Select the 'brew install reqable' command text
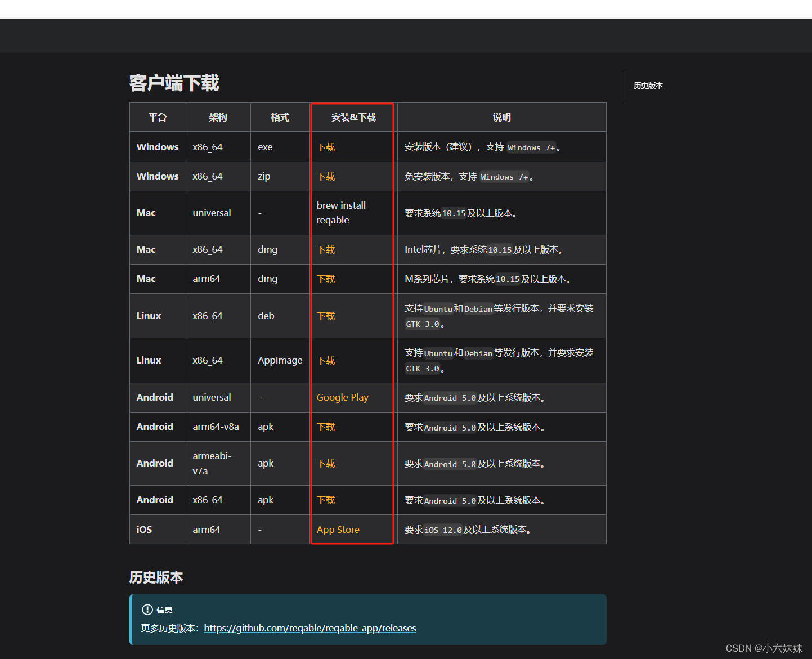812x659 pixels. coord(341,213)
